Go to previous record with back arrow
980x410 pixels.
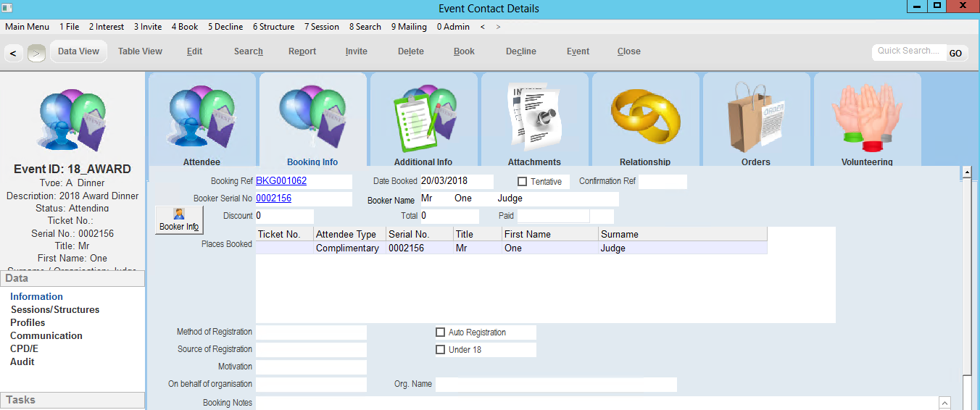(13, 53)
